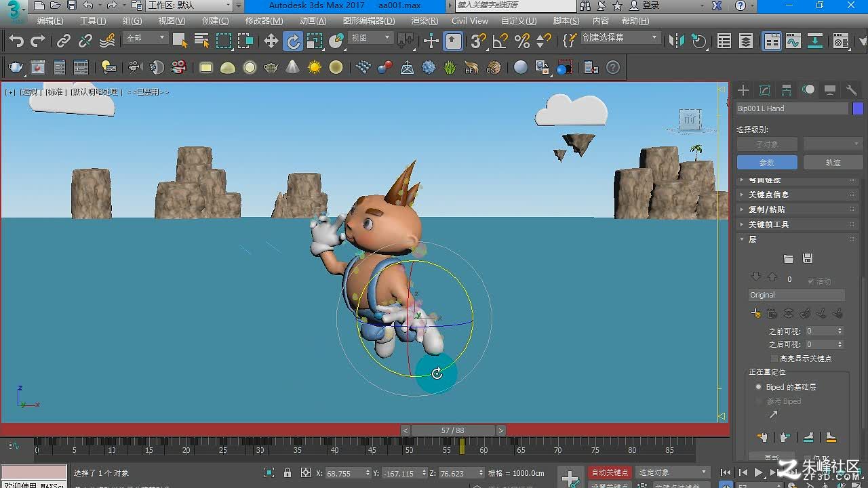
Task: Click the 轨迹 button
Action: pos(833,163)
